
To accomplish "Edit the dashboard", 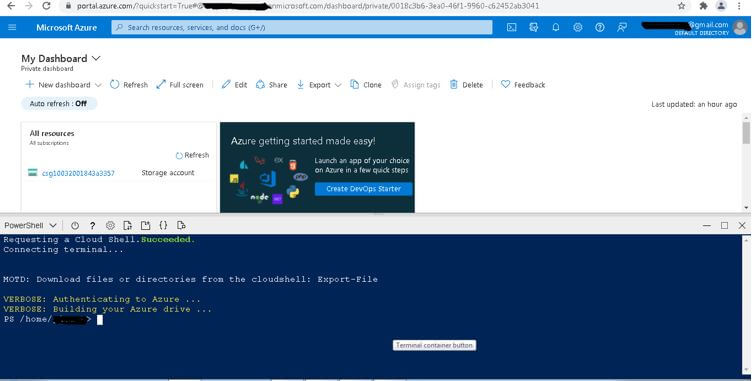I will pos(234,84).
